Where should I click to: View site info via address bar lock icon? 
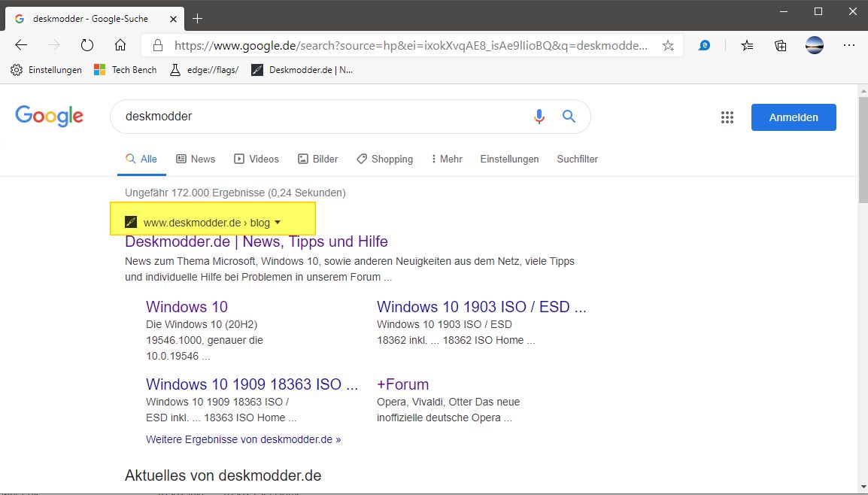pyautogui.click(x=158, y=45)
